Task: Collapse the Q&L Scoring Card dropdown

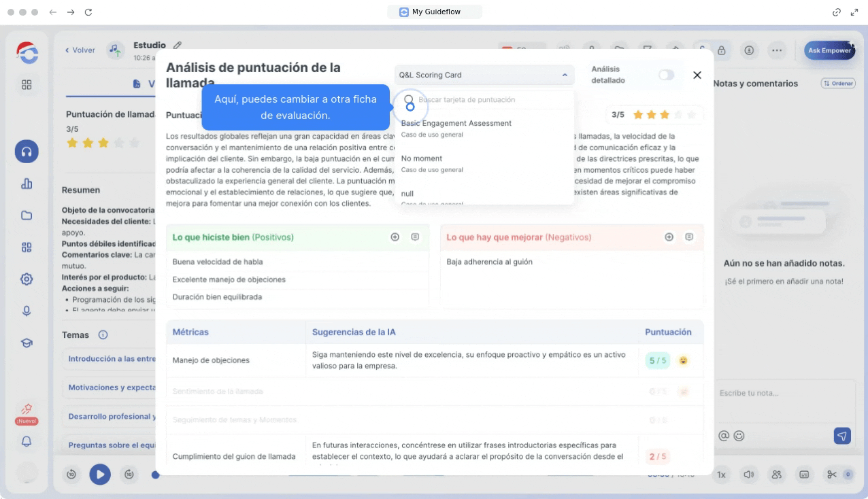Action: 564,75
